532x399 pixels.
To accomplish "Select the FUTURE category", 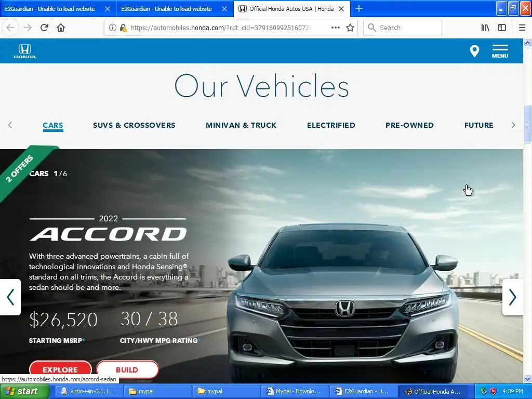I will coord(478,125).
